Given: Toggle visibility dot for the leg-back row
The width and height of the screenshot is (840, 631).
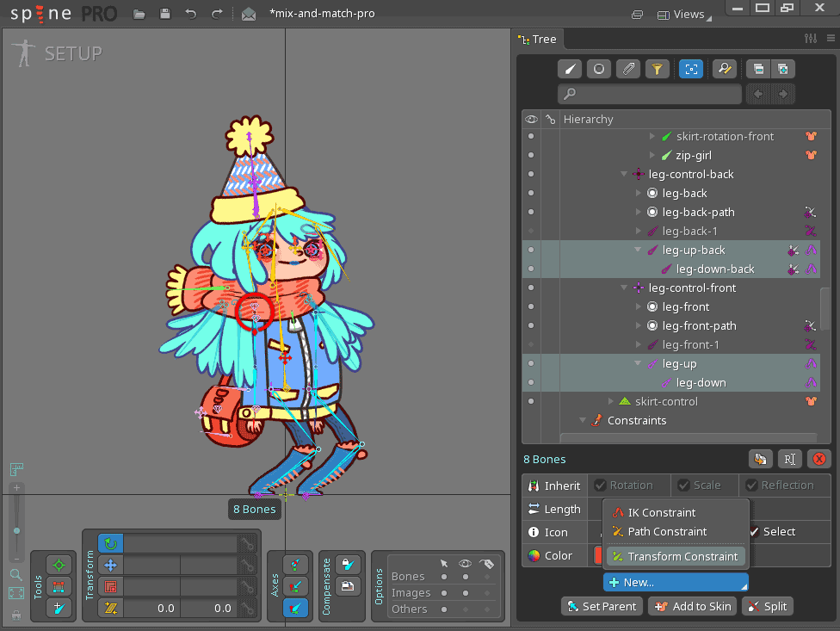Looking at the screenshot, I should (531, 193).
